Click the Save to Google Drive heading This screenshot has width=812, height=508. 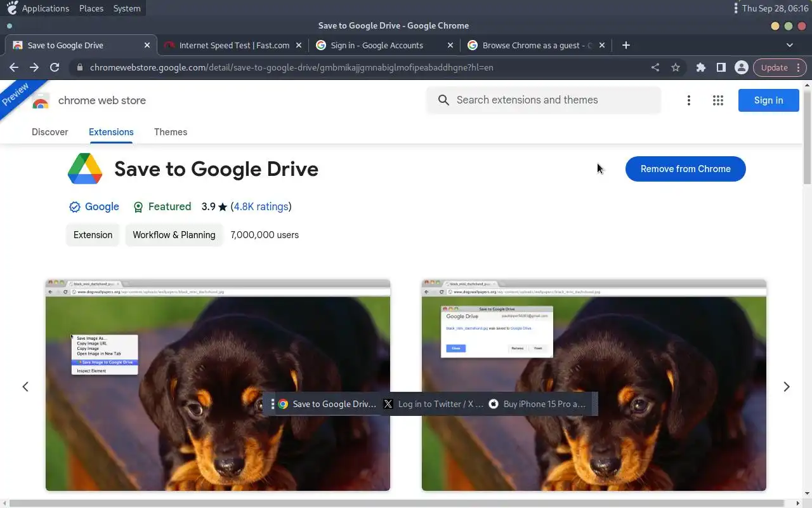click(x=216, y=169)
